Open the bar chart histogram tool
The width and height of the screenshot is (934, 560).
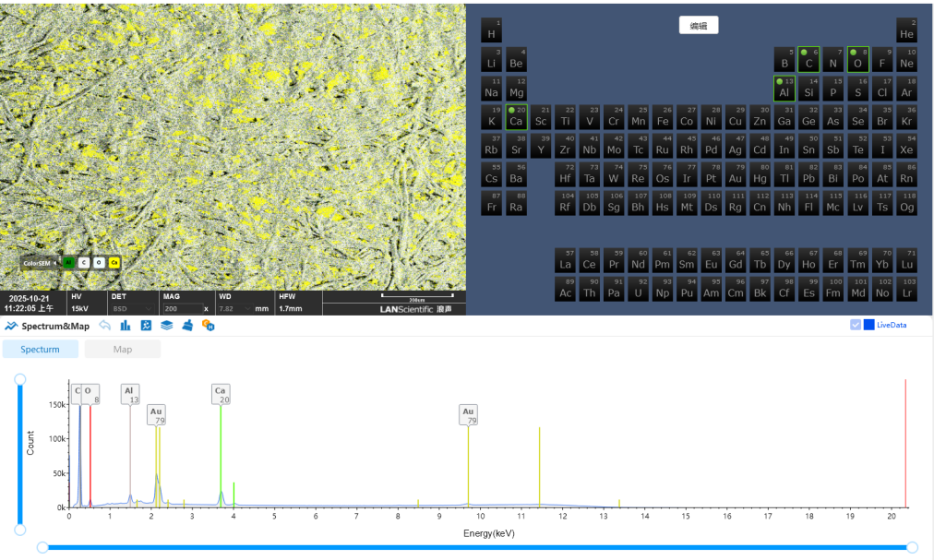(126, 326)
